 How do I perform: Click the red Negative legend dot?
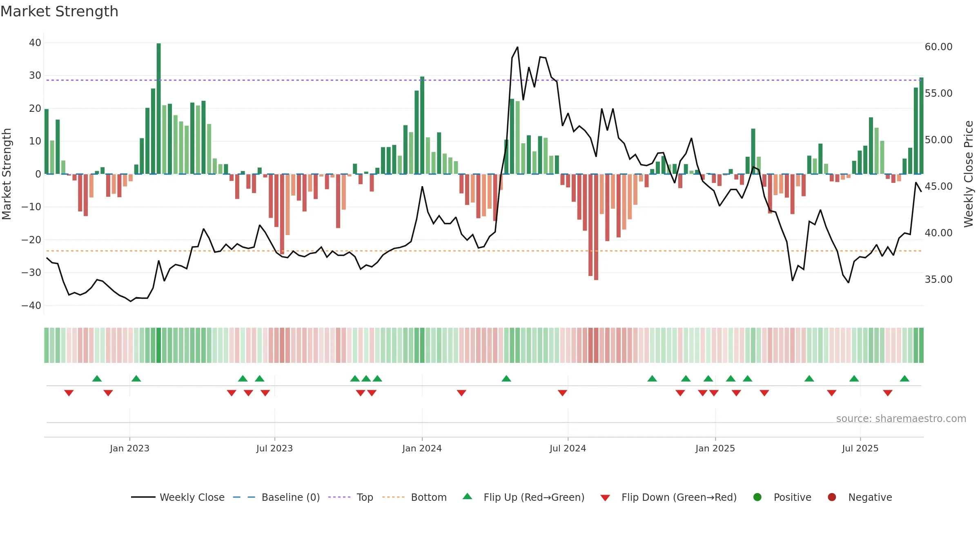pos(832,497)
